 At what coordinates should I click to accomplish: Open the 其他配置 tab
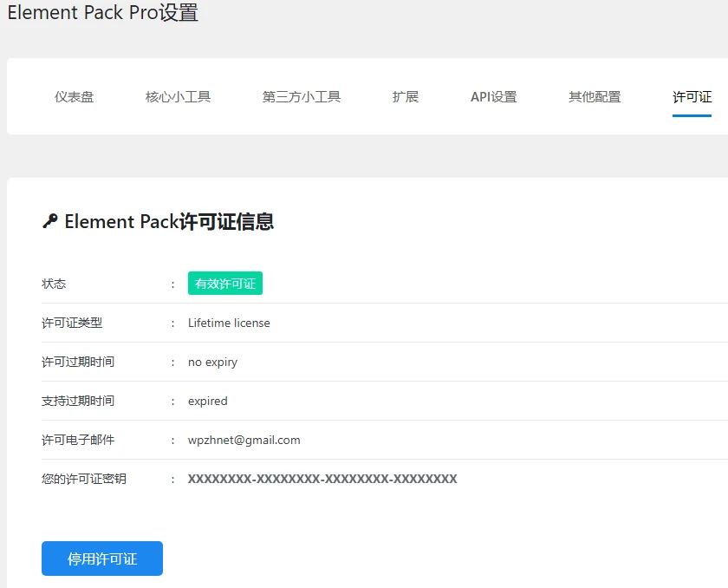click(x=594, y=96)
